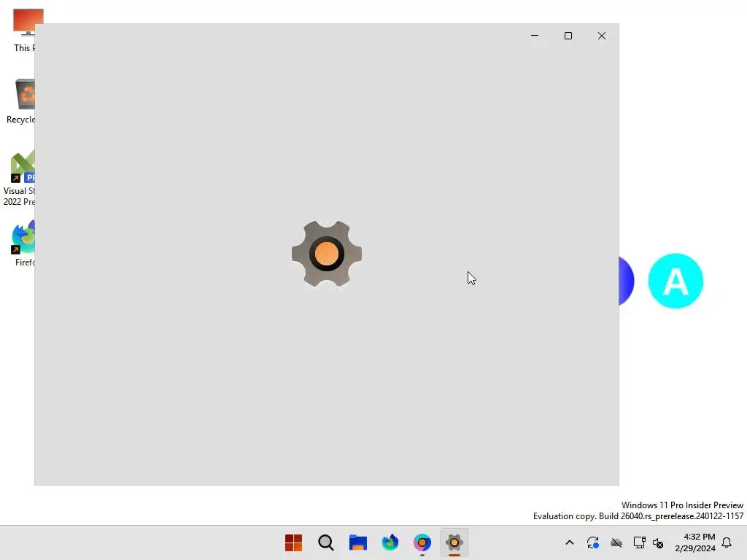The image size is (747, 560).
Task: Open the Start menu
Action: [293, 542]
